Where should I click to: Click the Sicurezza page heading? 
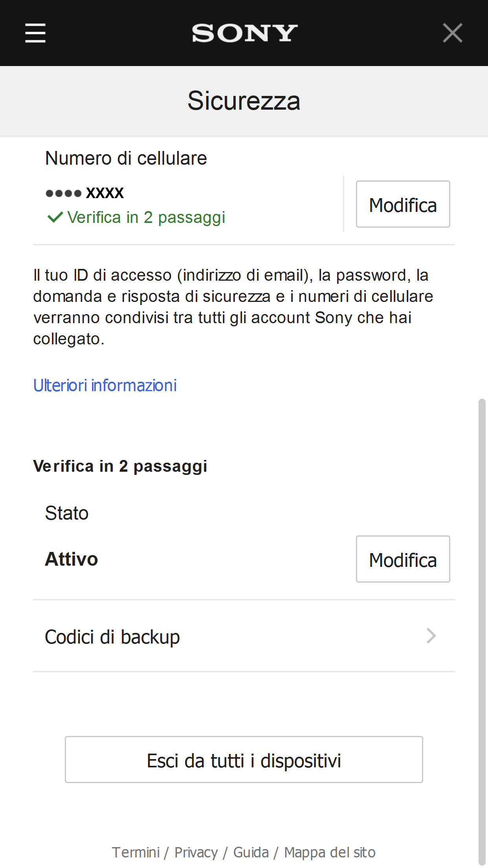pyautogui.click(x=244, y=101)
